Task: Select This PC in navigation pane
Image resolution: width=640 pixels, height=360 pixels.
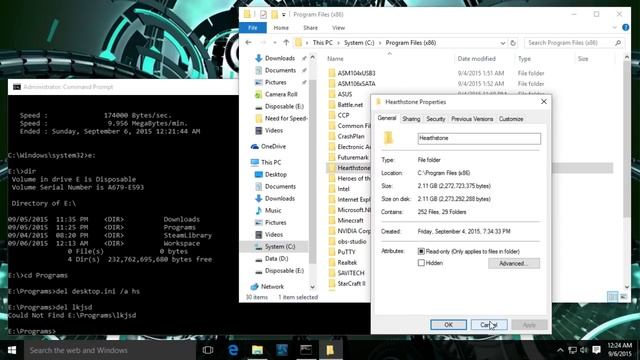Action: (x=271, y=162)
